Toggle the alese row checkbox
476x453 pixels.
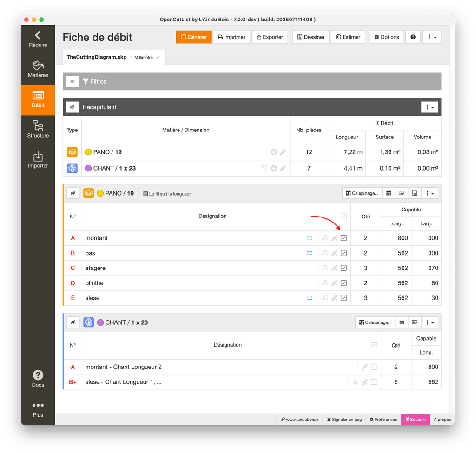pos(344,298)
